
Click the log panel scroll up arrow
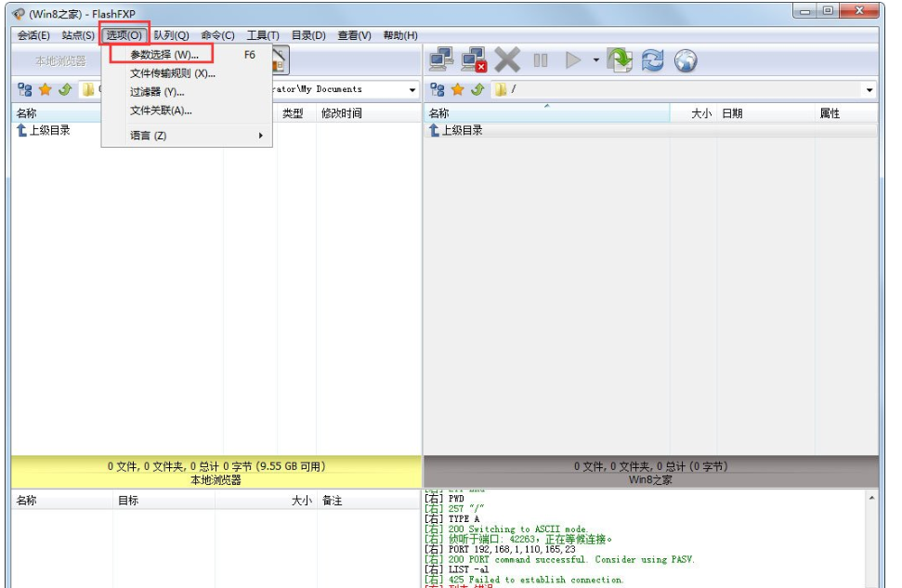871,498
